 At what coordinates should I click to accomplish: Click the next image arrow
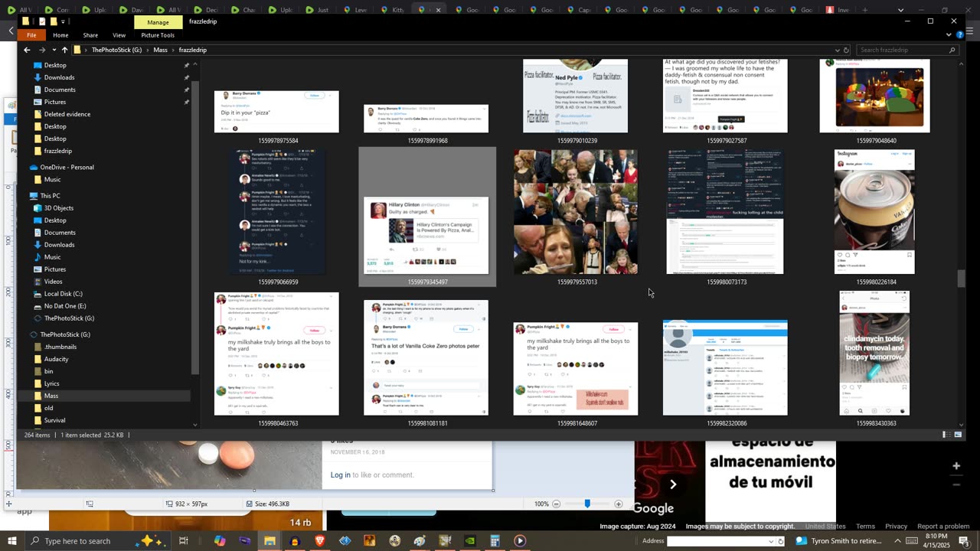[x=673, y=484]
